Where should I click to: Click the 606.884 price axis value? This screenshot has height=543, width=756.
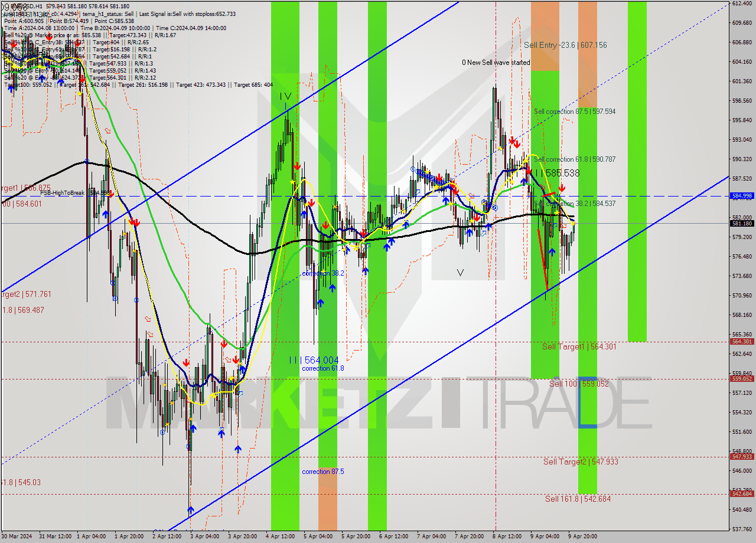(742, 42)
